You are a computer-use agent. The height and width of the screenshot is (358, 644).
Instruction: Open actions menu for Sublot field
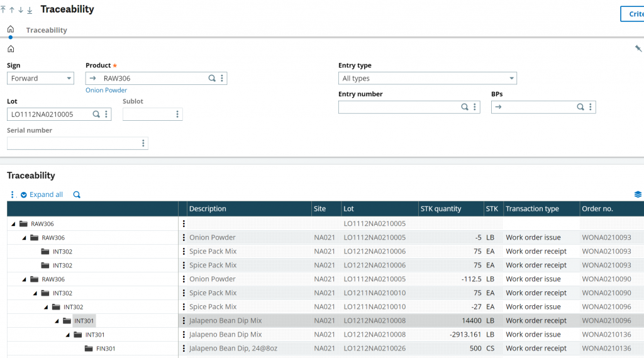tap(177, 115)
